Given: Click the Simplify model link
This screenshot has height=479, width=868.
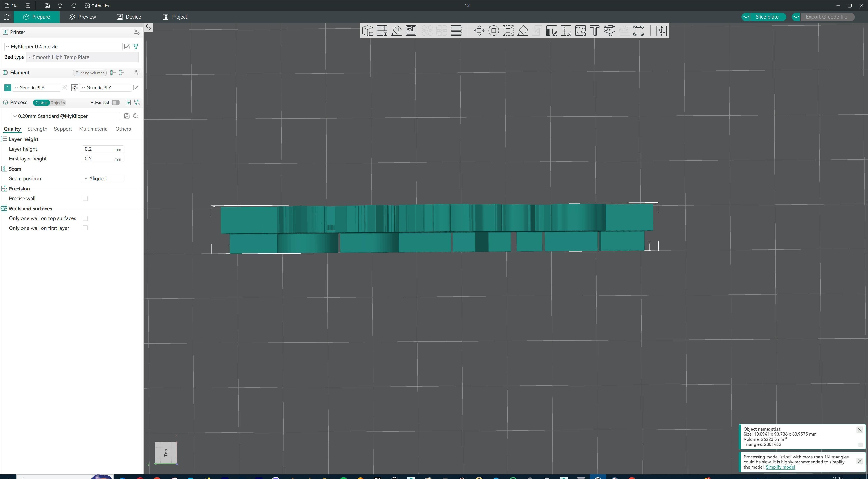Looking at the screenshot, I should (x=780, y=467).
